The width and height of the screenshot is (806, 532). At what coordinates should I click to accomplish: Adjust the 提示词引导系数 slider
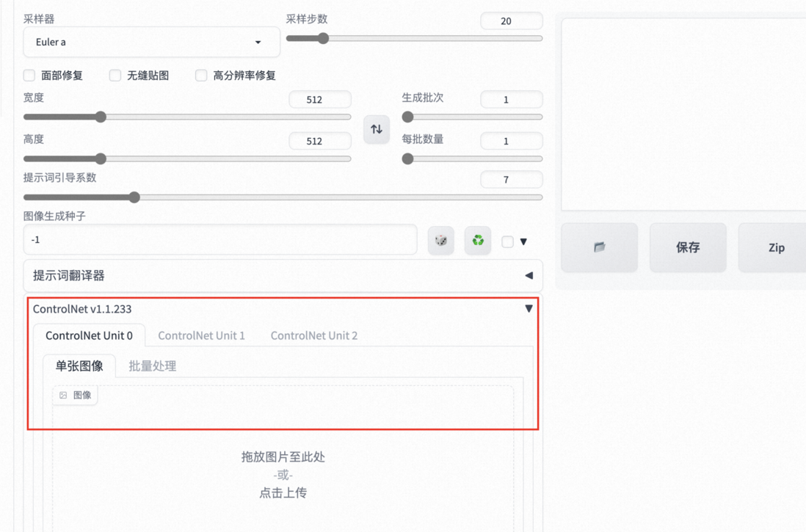(283, 197)
